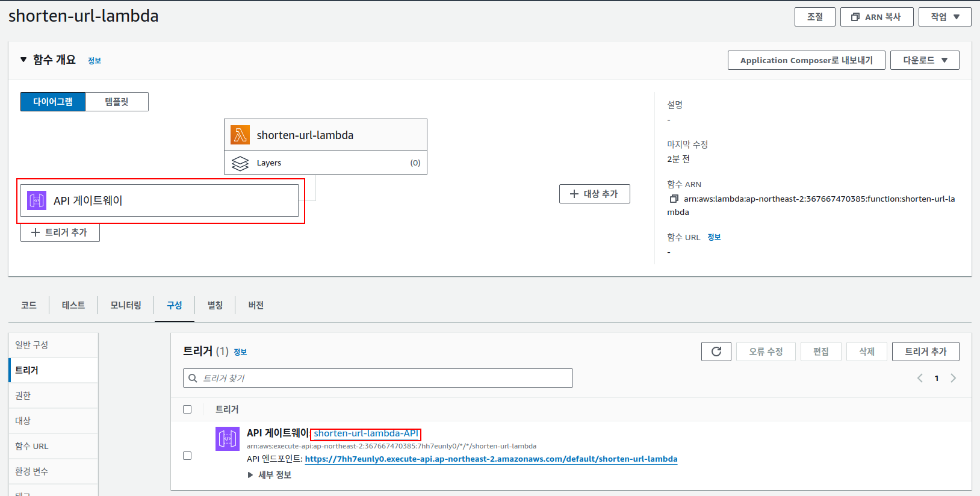Open 권한 in side menu

[53, 395]
